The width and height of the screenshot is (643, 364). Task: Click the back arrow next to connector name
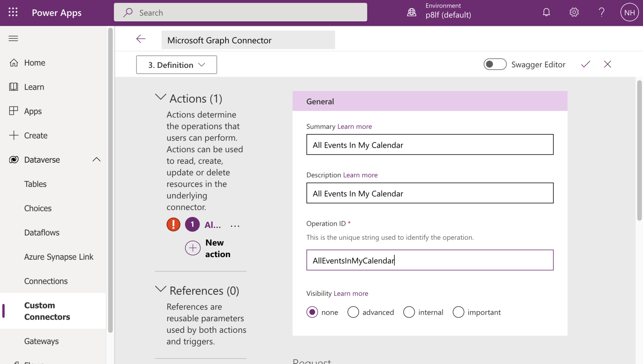tap(141, 39)
